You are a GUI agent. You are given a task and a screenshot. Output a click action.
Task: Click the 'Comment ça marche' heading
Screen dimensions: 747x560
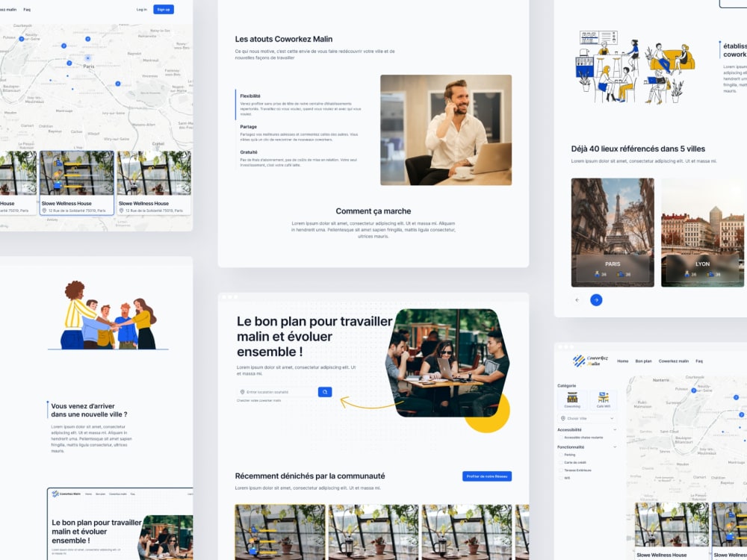[373, 211]
